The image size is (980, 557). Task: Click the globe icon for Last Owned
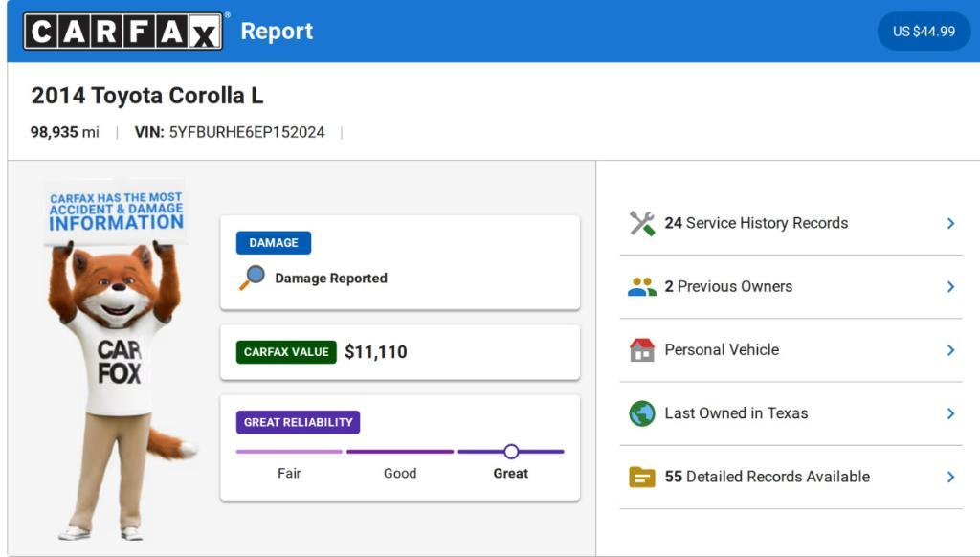tap(642, 413)
